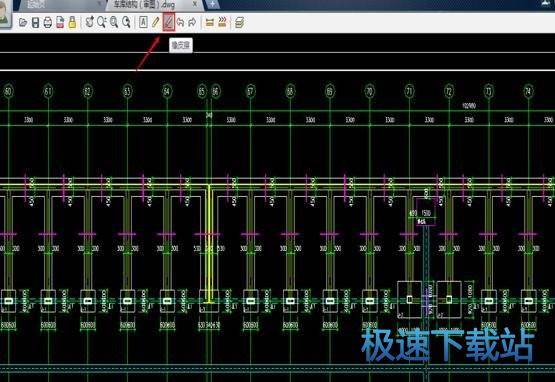Click axis bubble 74 in the drawing
Image resolution: width=555 pixels, height=382 pixels.
tap(528, 92)
